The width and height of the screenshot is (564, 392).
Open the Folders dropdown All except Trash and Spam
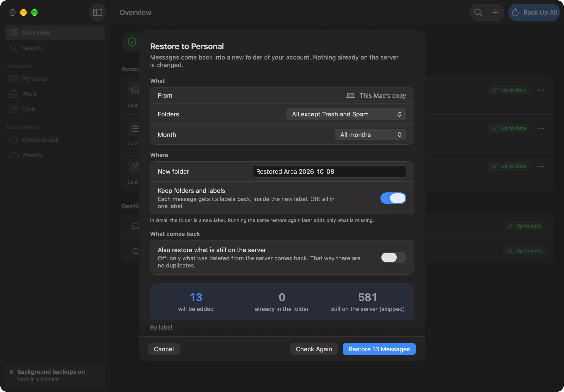pos(346,114)
